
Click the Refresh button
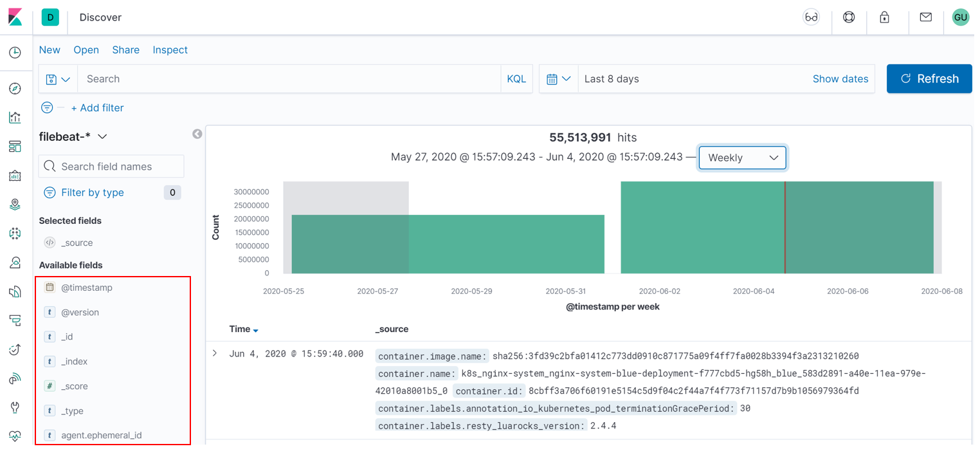[929, 78]
